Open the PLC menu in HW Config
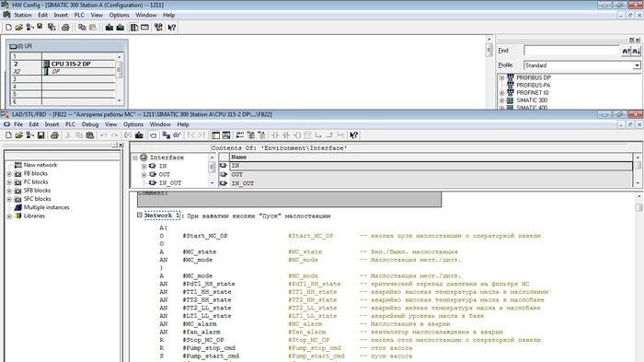Viewport: 644px width, 362px height. [79, 15]
